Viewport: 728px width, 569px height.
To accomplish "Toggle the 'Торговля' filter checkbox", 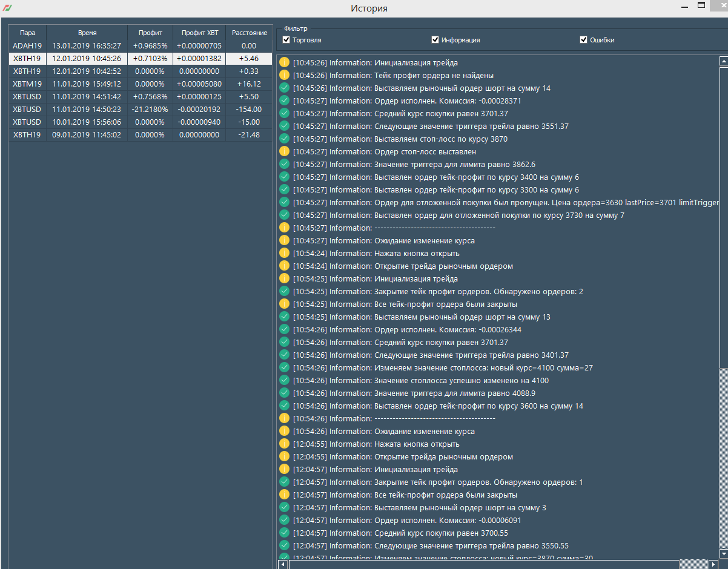I will click(x=286, y=40).
